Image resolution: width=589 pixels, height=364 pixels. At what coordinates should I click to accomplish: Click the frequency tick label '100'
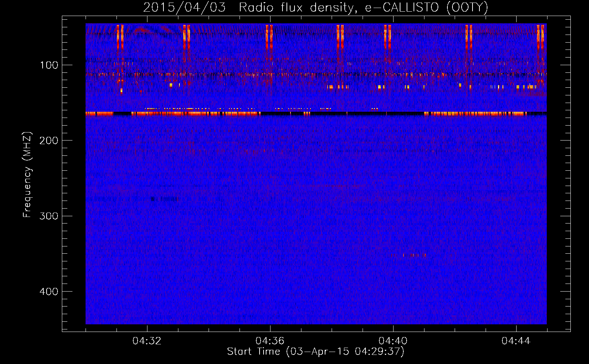click(49, 65)
